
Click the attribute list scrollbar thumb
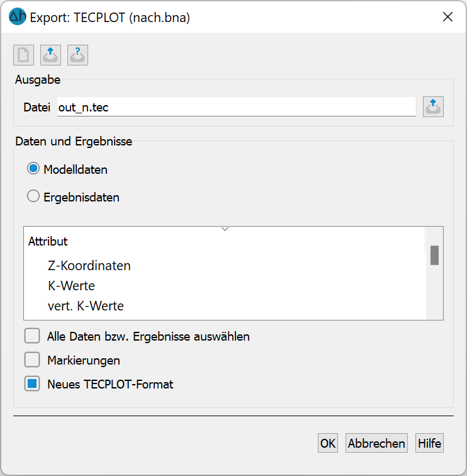coord(434,255)
